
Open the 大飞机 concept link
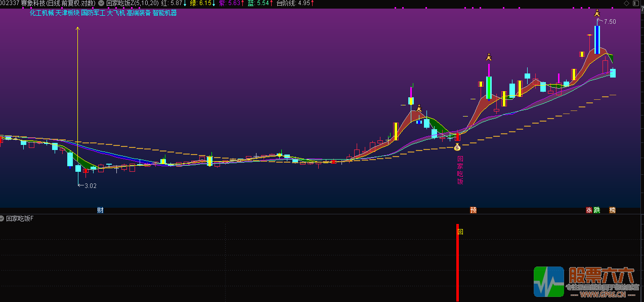click(x=116, y=13)
